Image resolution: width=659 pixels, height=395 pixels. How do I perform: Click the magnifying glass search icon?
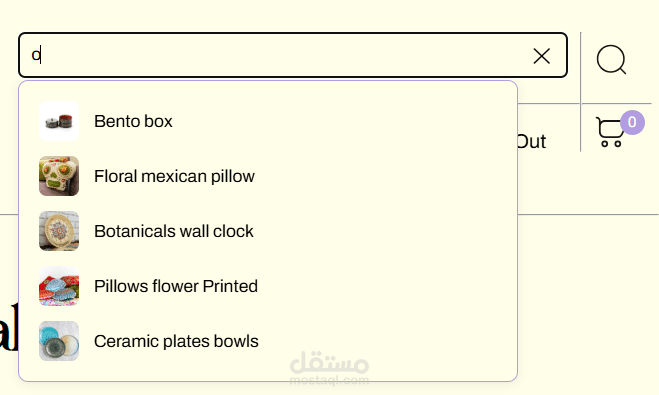pyautogui.click(x=612, y=60)
